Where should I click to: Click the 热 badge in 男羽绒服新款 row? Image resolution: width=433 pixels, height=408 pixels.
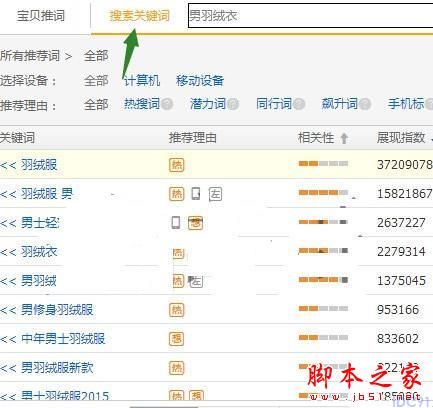(x=176, y=368)
